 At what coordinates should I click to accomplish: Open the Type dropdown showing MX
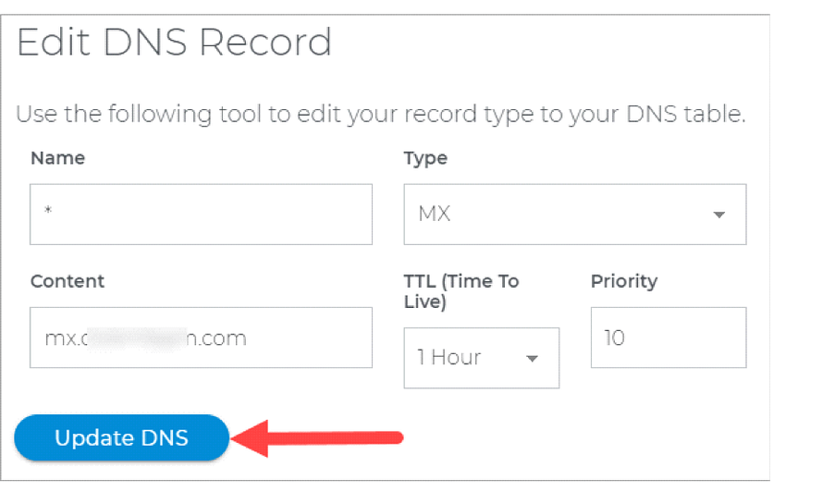pos(574,214)
